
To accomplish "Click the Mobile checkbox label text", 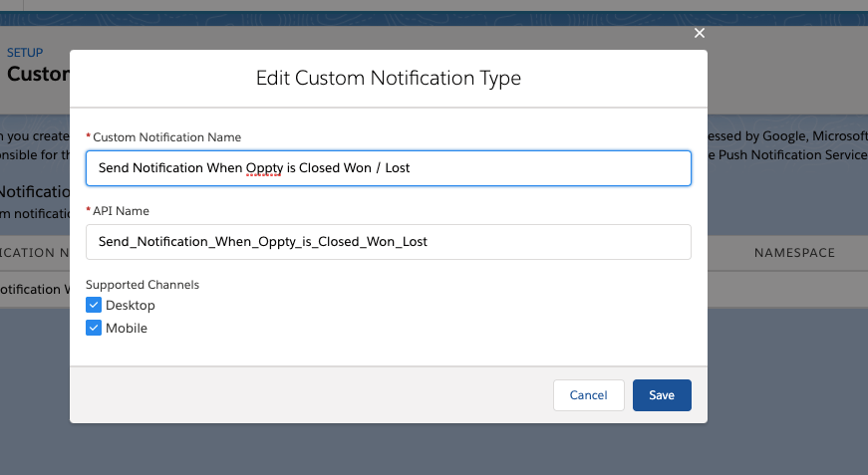I will coord(127,329).
